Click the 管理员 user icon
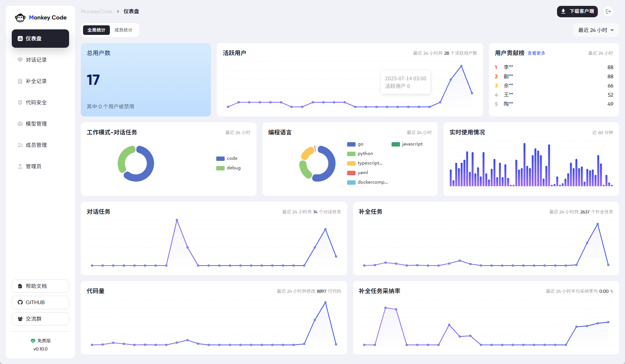Image resolution: width=625 pixels, height=364 pixels. coord(20,166)
